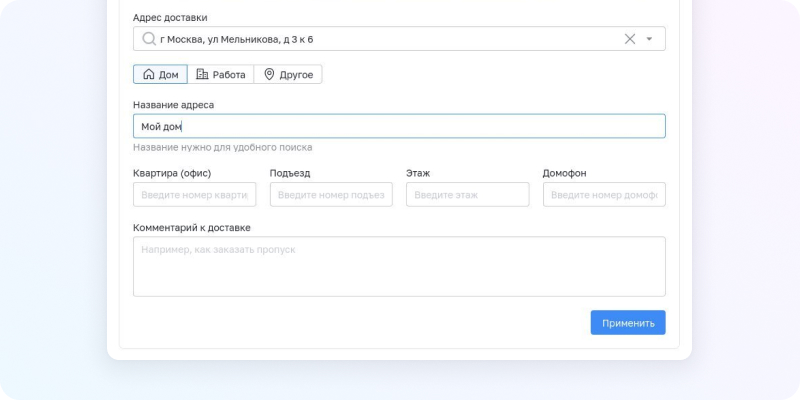Click the hint text Название нужно для удобного поиска

(222, 147)
